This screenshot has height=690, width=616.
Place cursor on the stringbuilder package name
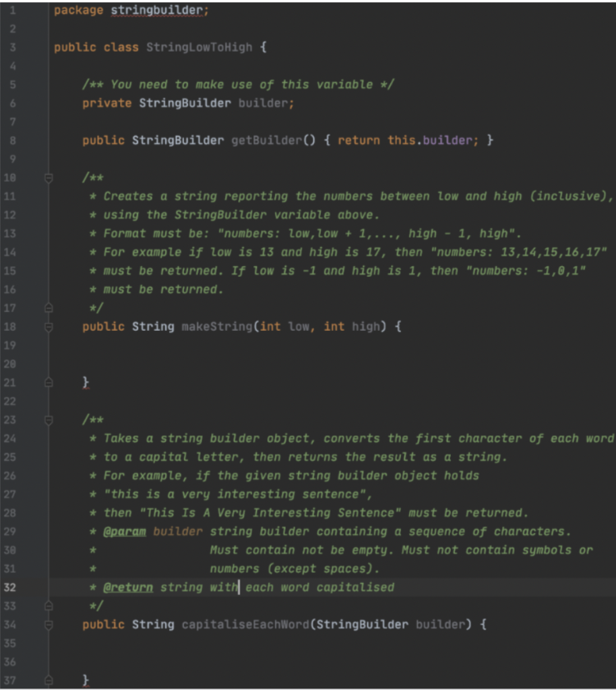(158, 10)
